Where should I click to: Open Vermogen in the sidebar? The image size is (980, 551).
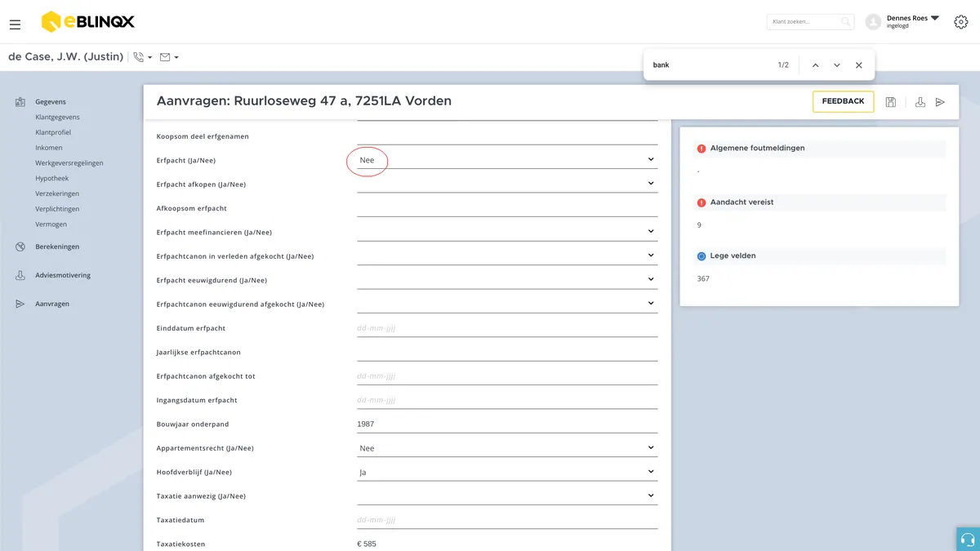click(51, 224)
